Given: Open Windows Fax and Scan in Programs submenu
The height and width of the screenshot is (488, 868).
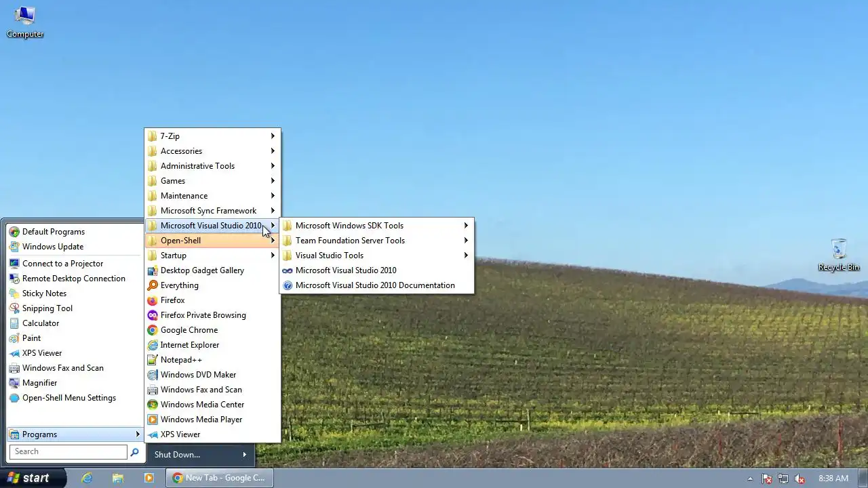Looking at the screenshot, I should coord(212,390).
